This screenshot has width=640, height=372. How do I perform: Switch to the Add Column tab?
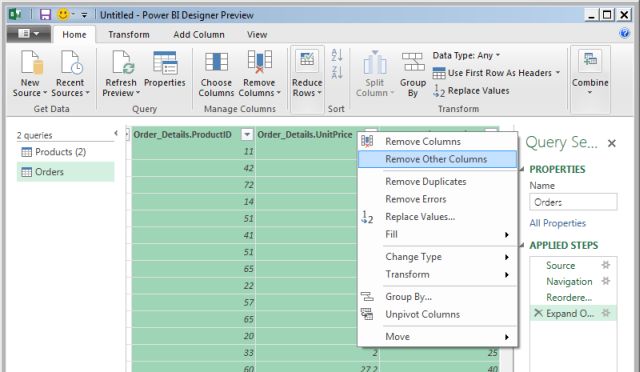point(199,35)
